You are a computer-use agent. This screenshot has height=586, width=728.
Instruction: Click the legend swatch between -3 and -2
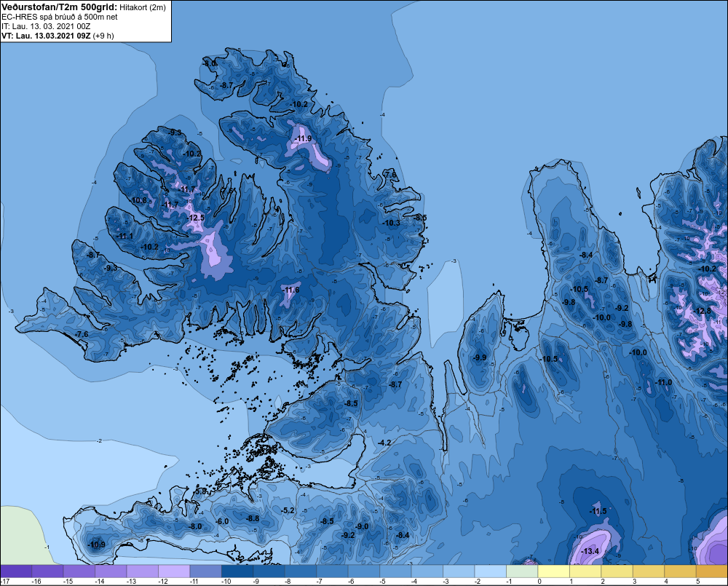459,571
